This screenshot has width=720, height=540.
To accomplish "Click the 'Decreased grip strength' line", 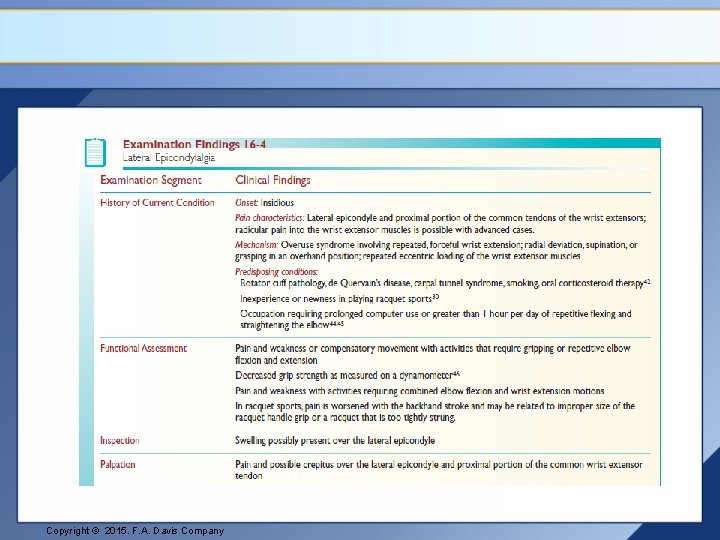I will (348, 376).
